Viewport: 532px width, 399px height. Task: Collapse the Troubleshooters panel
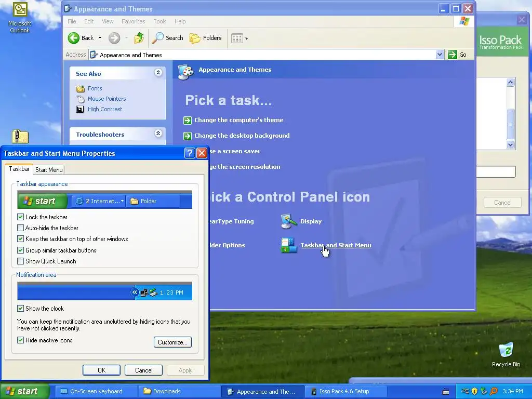click(158, 134)
